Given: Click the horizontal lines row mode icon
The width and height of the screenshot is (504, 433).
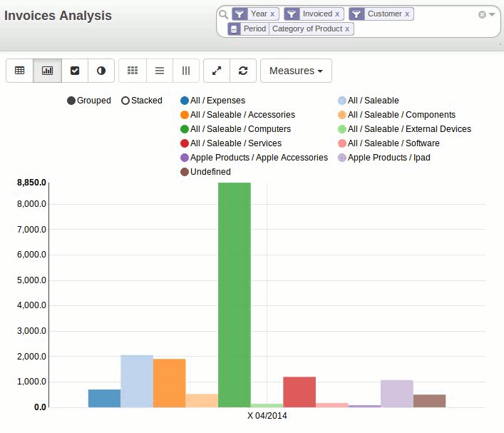Looking at the screenshot, I should pos(160,71).
